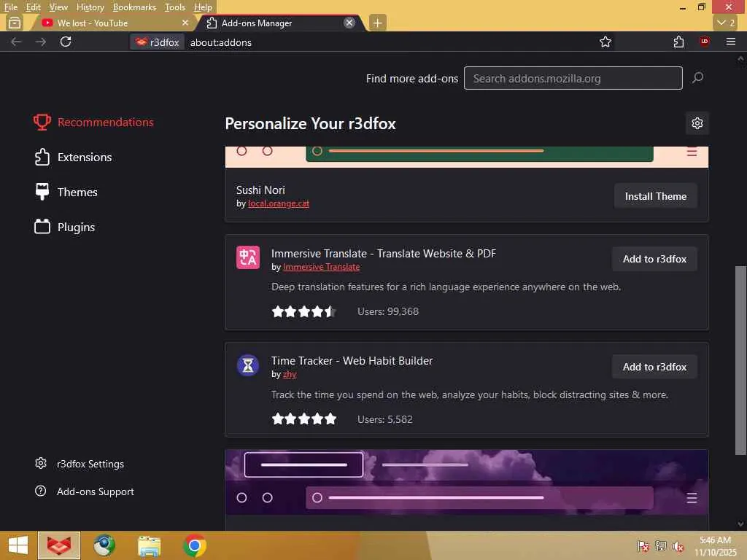Open the zhy author link
The width and height of the screenshot is (747, 560).
(x=290, y=375)
